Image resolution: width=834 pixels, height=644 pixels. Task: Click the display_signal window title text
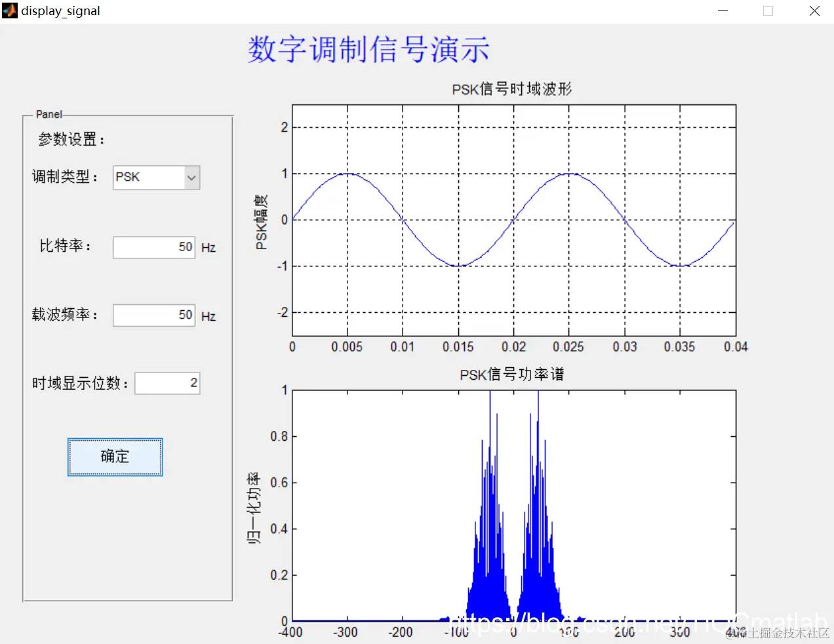[x=61, y=11]
